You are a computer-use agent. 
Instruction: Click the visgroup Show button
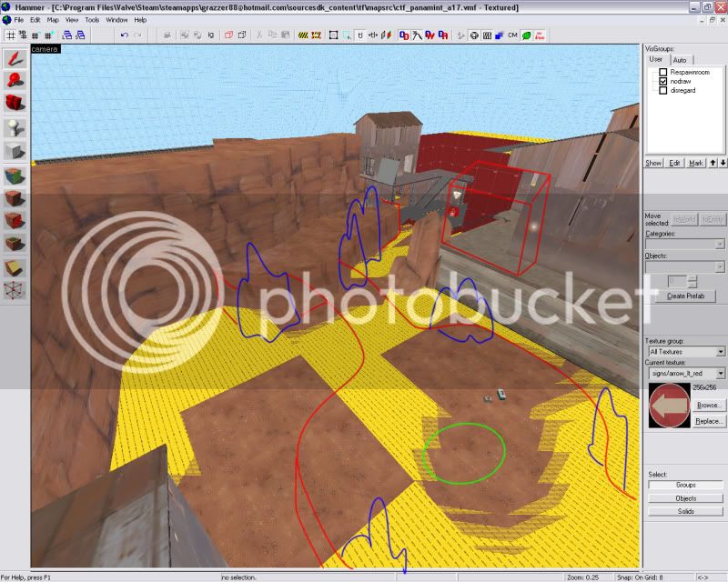653,163
